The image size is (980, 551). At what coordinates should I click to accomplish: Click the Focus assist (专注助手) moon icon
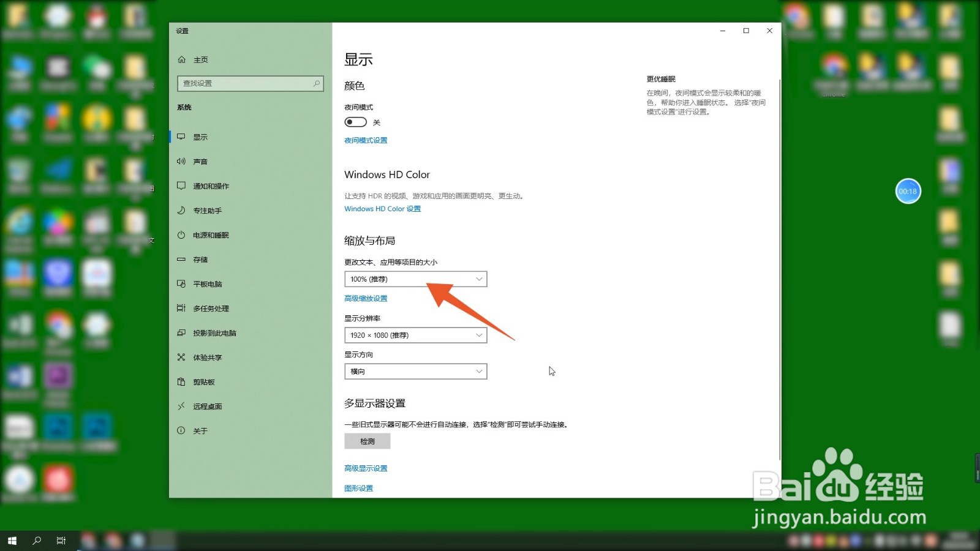[x=181, y=210]
